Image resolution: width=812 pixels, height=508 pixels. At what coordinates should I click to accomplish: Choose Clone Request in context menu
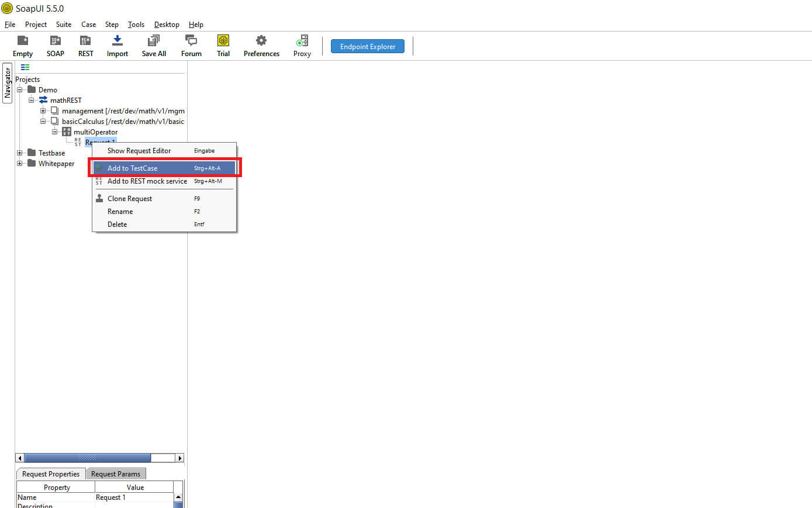click(164, 199)
